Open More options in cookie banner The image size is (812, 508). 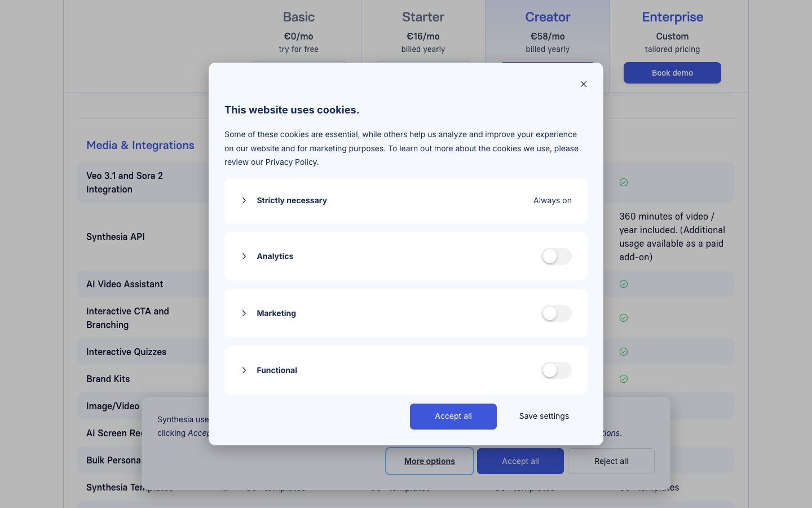[429, 461]
